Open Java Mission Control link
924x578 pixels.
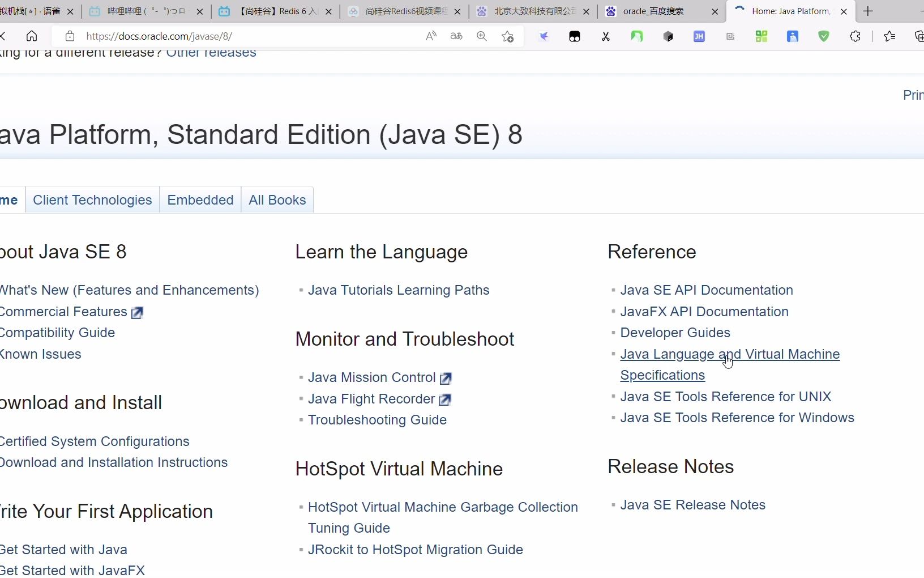tap(372, 377)
